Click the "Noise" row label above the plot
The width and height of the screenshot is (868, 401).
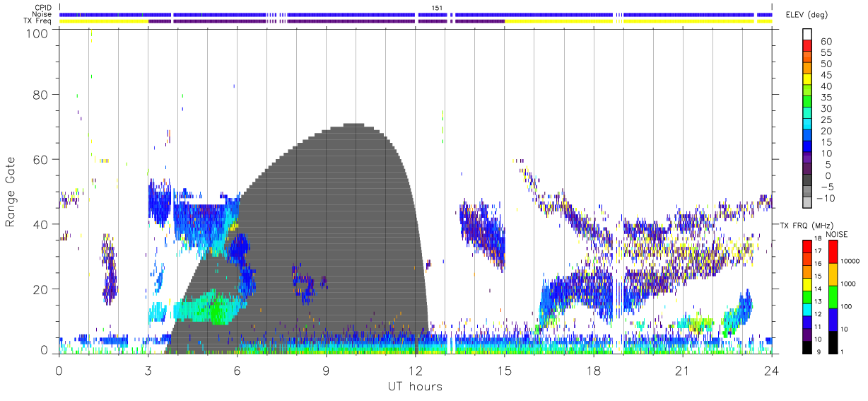42,14
